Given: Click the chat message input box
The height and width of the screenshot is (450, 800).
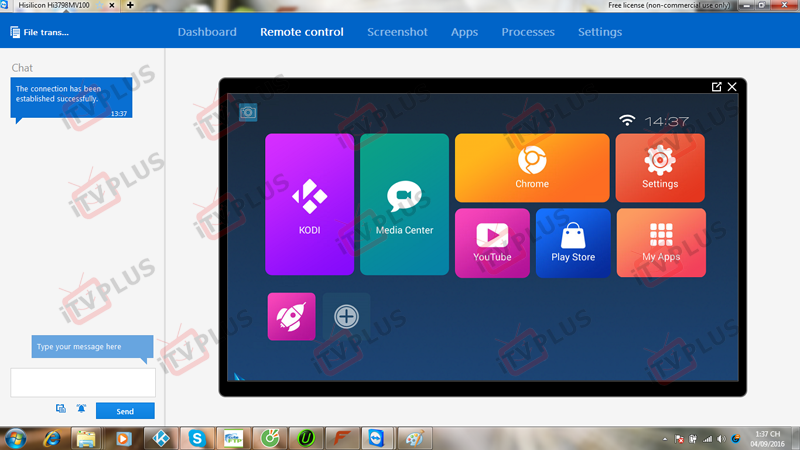Looking at the screenshot, I should pyautogui.click(x=83, y=383).
